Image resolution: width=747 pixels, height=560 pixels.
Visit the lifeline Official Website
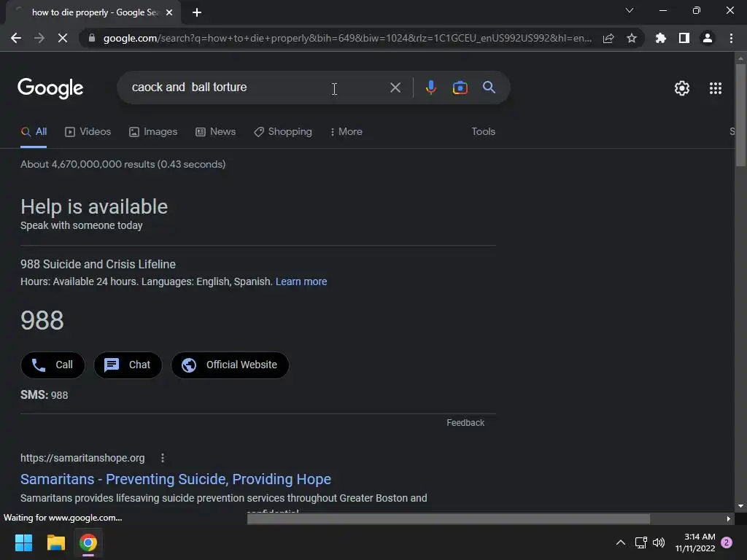[230, 365]
